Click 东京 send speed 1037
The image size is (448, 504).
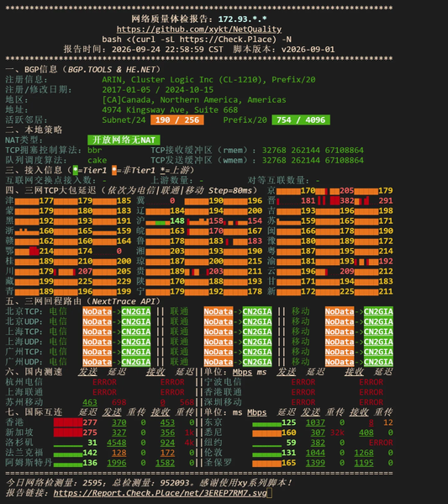[x=315, y=422]
